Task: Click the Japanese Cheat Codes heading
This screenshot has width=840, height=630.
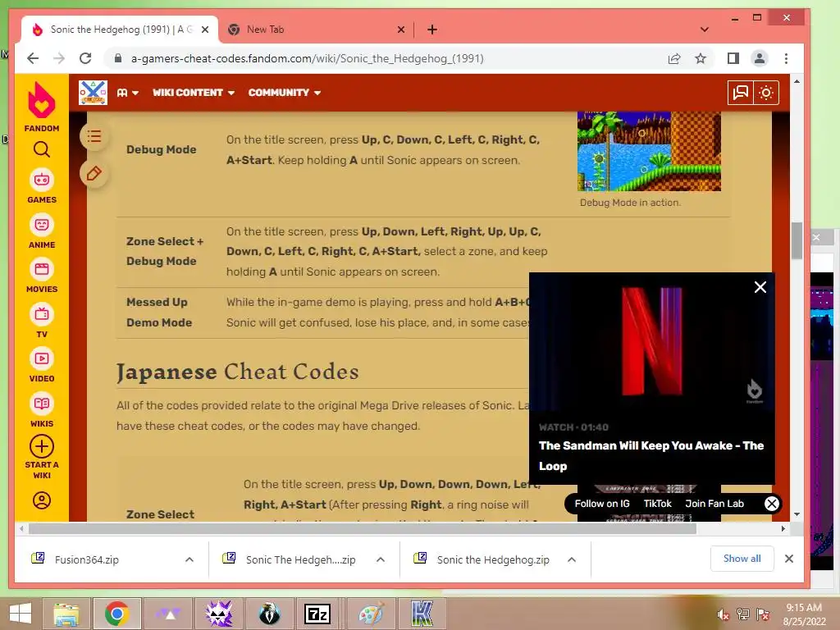Action: (x=237, y=372)
